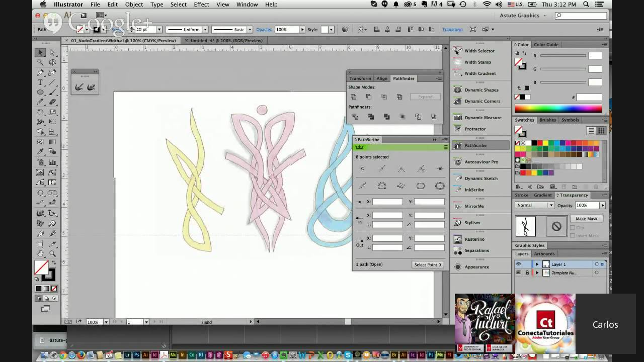Select the Pen tool

(40, 72)
